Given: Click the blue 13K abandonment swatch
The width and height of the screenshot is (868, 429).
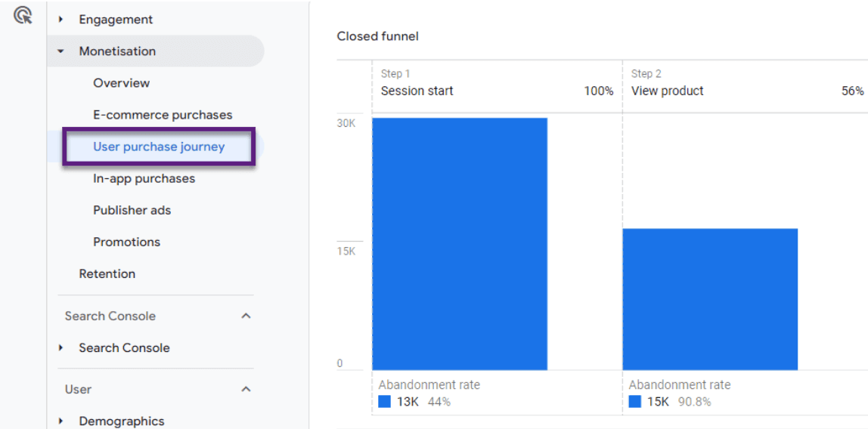Looking at the screenshot, I should coord(385,402).
